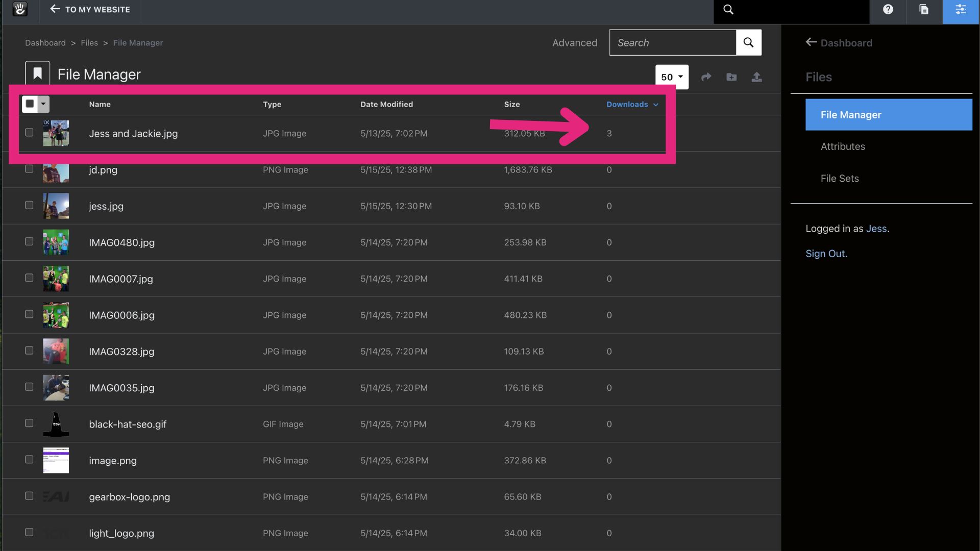980x551 pixels.
Task: Open the 50 items per page dropdown
Action: [x=672, y=77]
